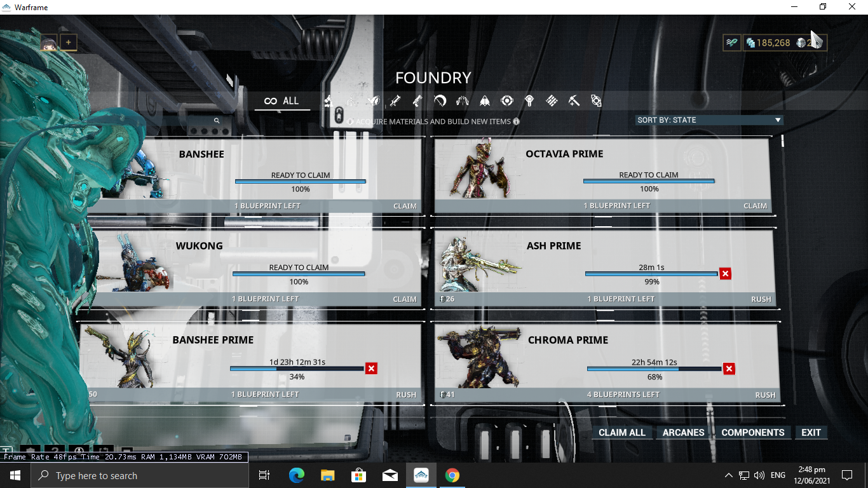Cancel the Banshee Prime build
This screenshot has height=488, width=868.
point(371,368)
